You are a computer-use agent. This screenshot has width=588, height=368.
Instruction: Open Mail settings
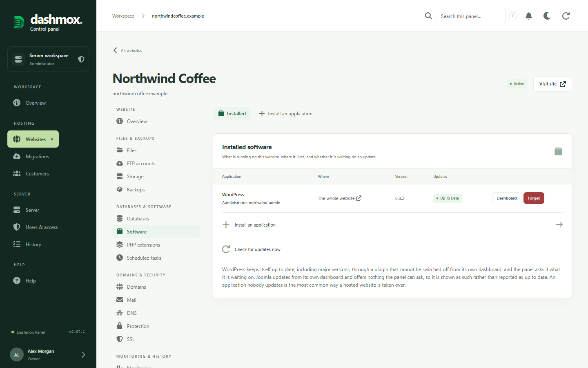click(156, 300)
